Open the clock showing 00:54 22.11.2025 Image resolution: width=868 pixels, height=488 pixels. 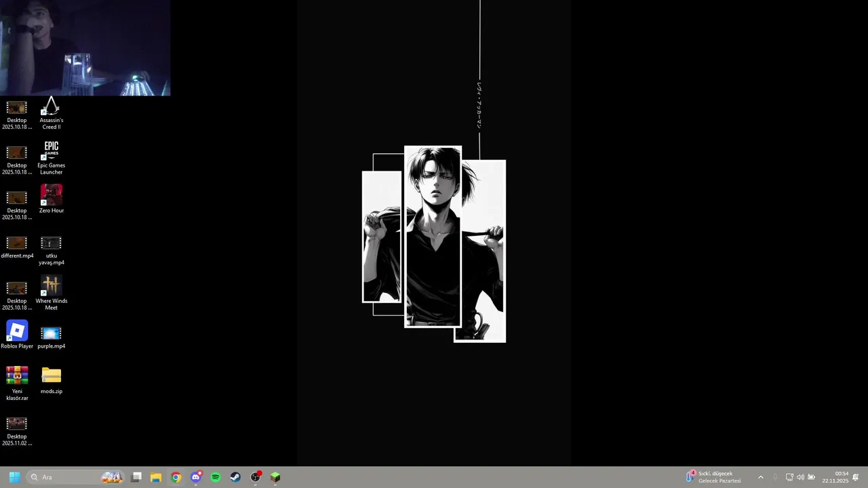(835, 477)
